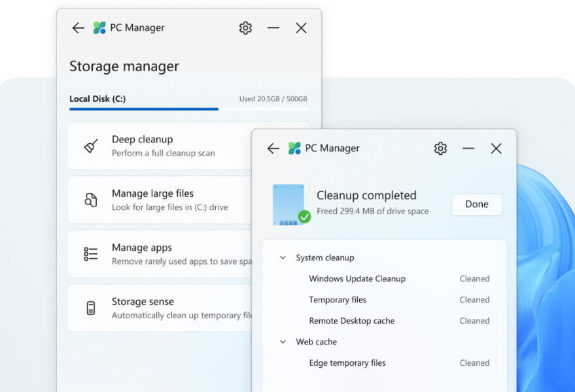Go back in the Cleanup completed window
This screenshot has height=392, width=575.
[x=273, y=148]
